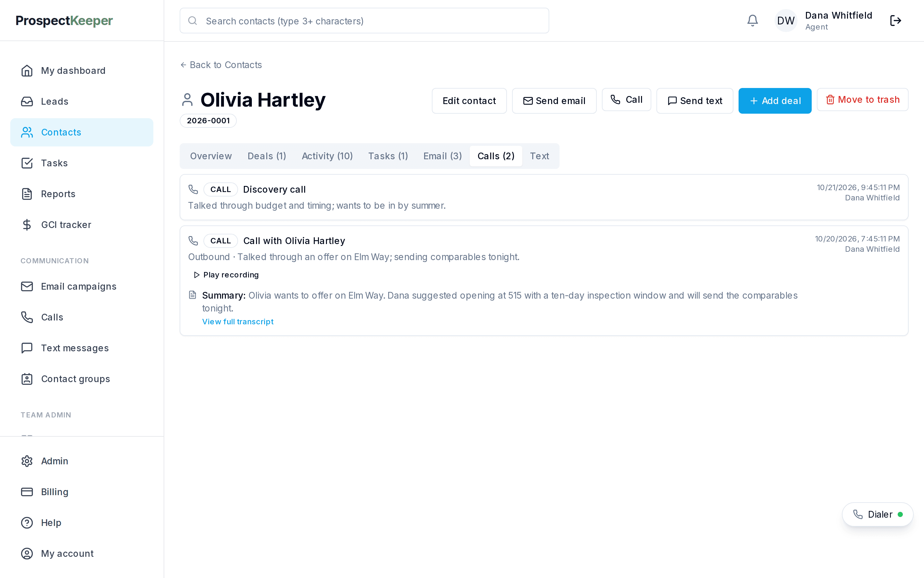Open My dashboard in sidebar

coord(82,71)
